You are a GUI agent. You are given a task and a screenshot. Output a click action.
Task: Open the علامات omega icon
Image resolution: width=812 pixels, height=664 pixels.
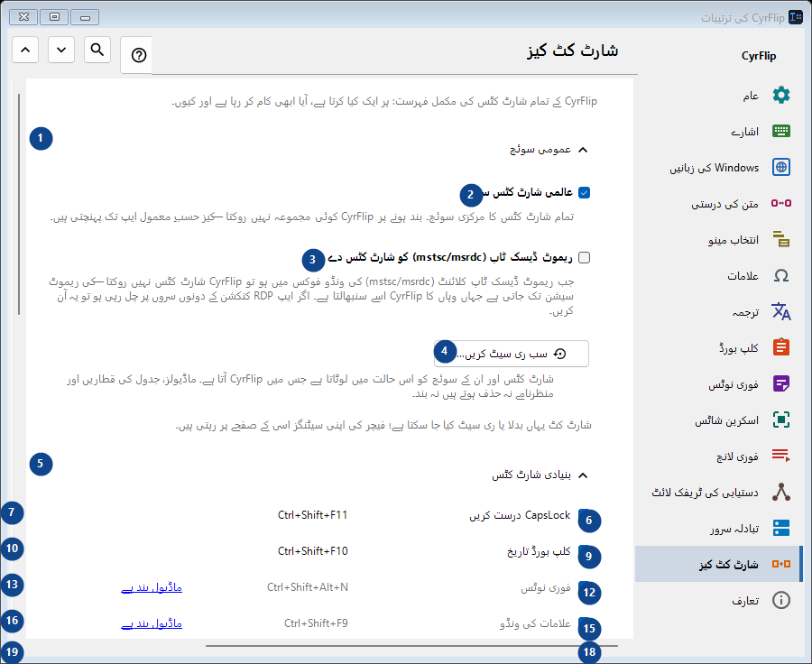[x=781, y=275]
